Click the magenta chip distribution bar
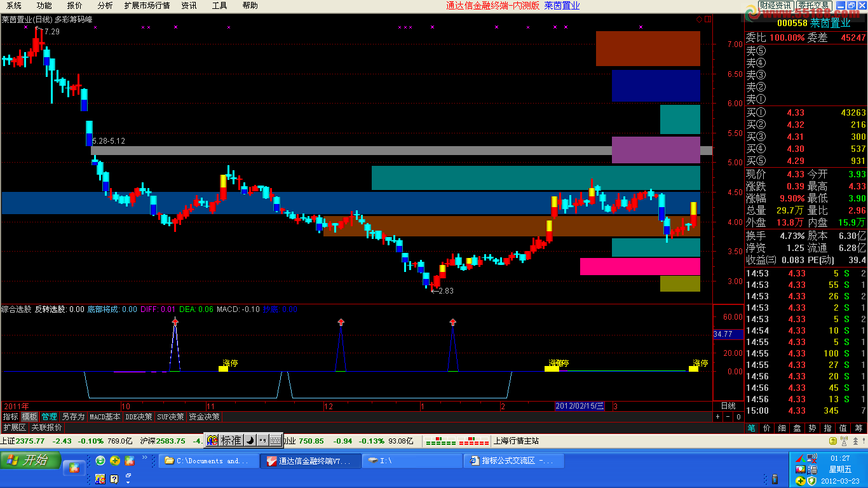The image size is (868, 488). (640, 266)
